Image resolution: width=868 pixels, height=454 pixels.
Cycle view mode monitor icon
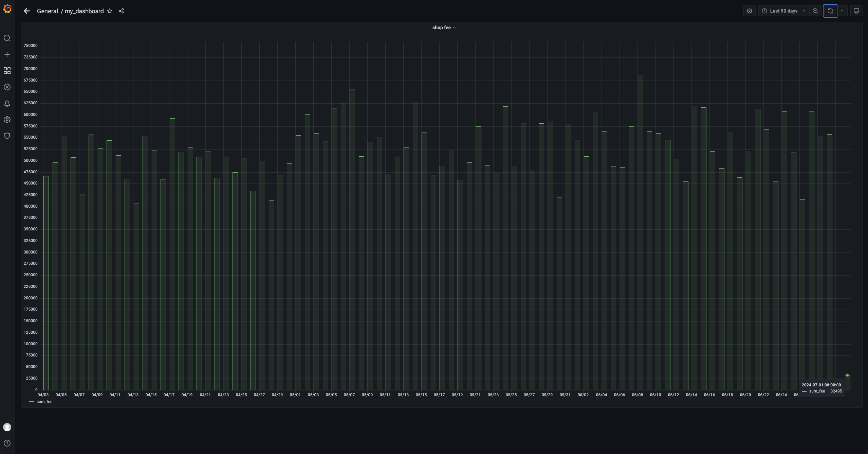click(856, 11)
